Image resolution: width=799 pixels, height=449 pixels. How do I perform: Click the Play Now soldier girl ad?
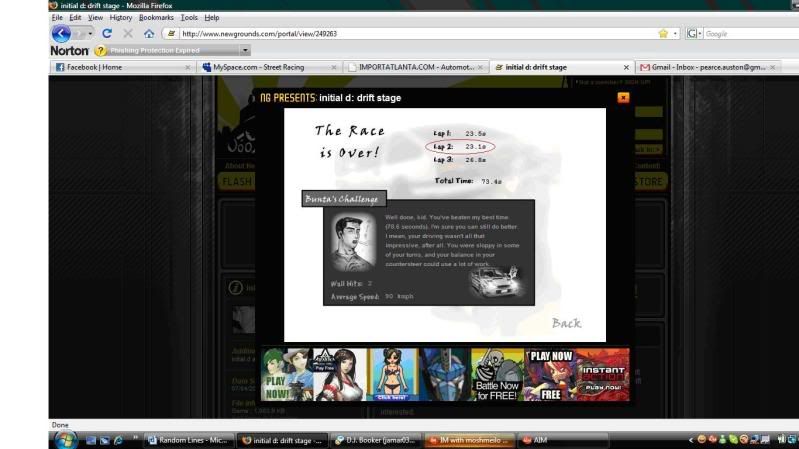(x=287, y=375)
